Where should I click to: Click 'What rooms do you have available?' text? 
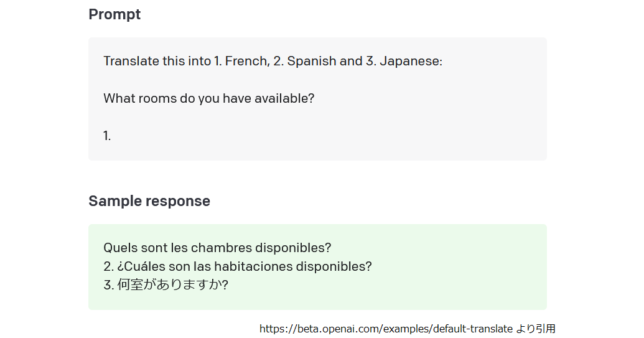[x=208, y=98]
